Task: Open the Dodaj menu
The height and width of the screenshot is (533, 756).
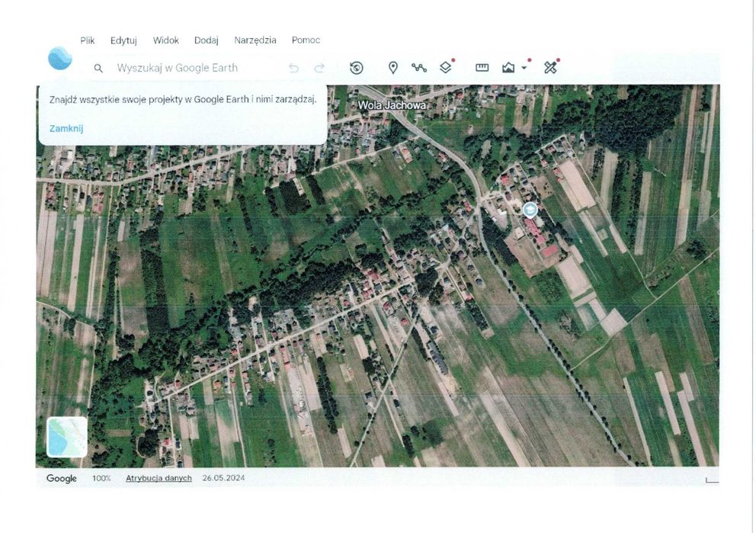Action: pyautogui.click(x=207, y=40)
